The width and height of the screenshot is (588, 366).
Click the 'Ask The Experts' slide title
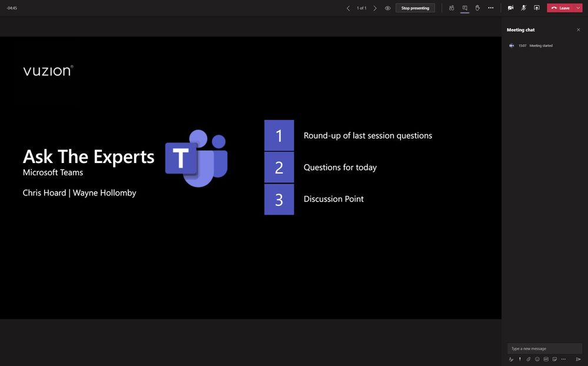[x=88, y=157]
